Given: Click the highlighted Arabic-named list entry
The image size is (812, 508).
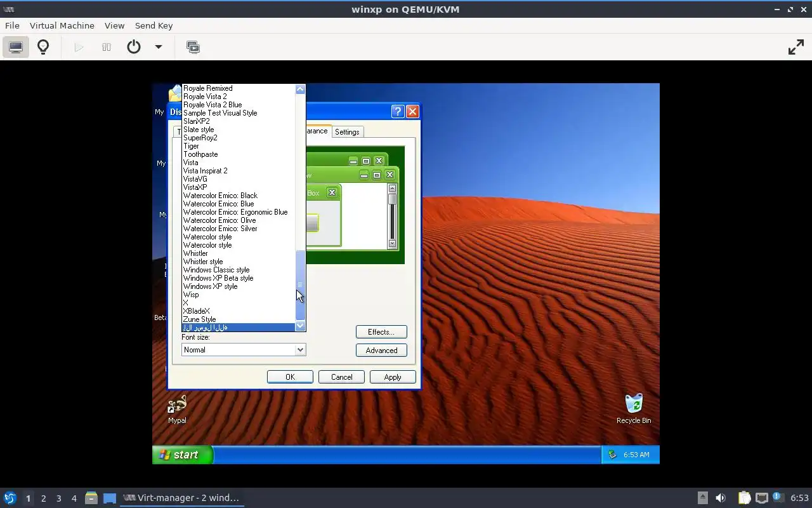Looking at the screenshot, I should coord(239,328).
